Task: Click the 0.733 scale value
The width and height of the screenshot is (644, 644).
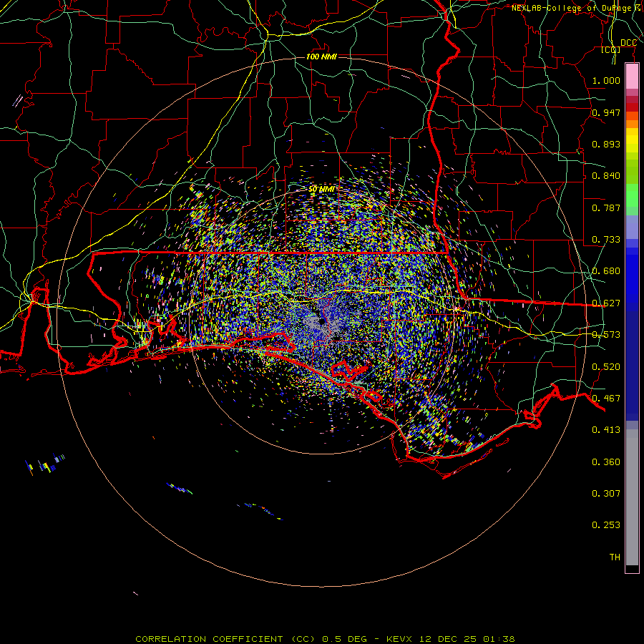Action: click(x=606, y=240)
